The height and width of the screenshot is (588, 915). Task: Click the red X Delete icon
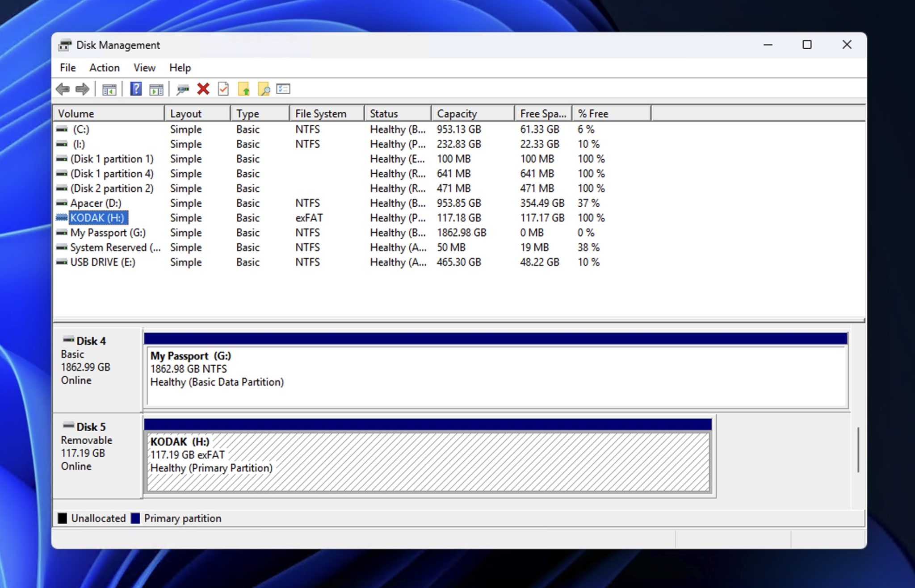pyautogui.click(x=203, y=89)
